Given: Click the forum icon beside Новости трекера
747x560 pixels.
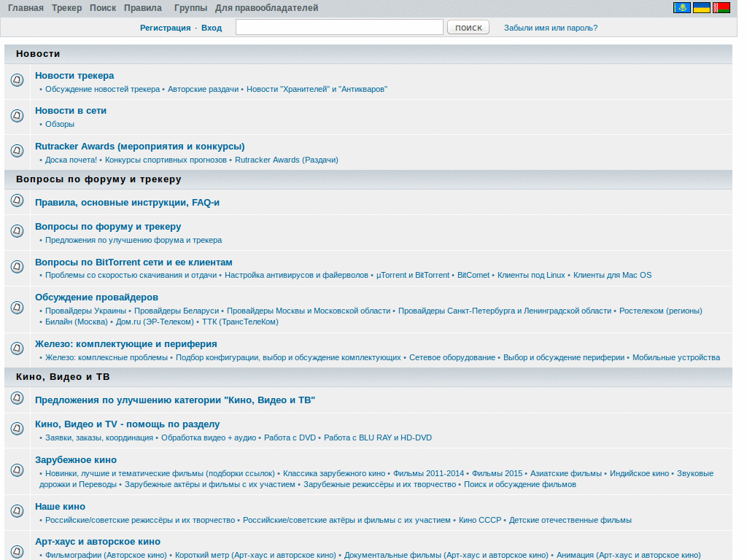Looking at the screenshot, I should point(18,79).
